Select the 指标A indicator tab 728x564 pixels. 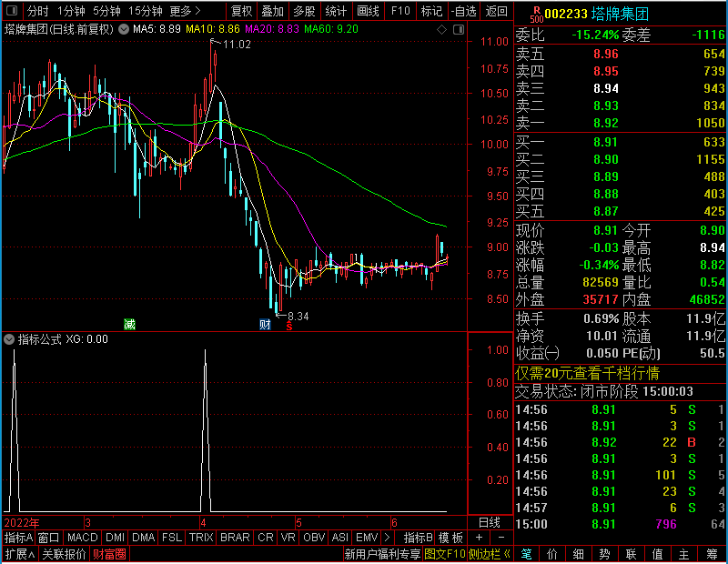tap(18, 538)
